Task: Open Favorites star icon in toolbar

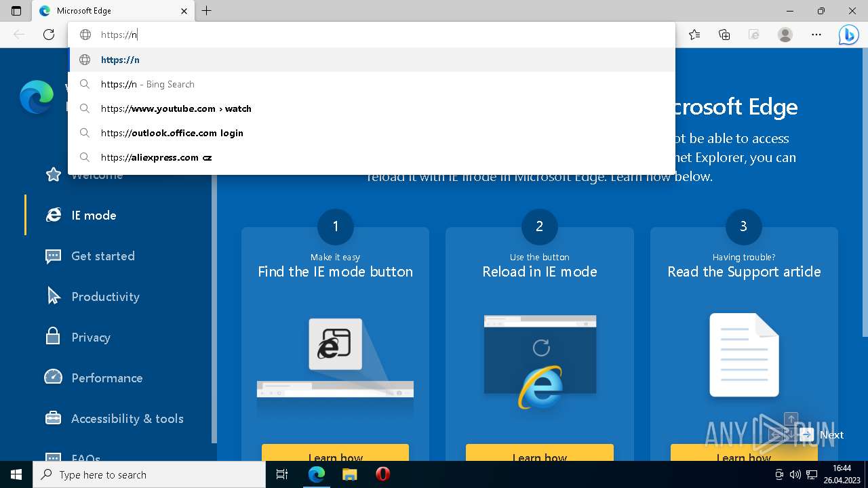Action: (694, 35)
